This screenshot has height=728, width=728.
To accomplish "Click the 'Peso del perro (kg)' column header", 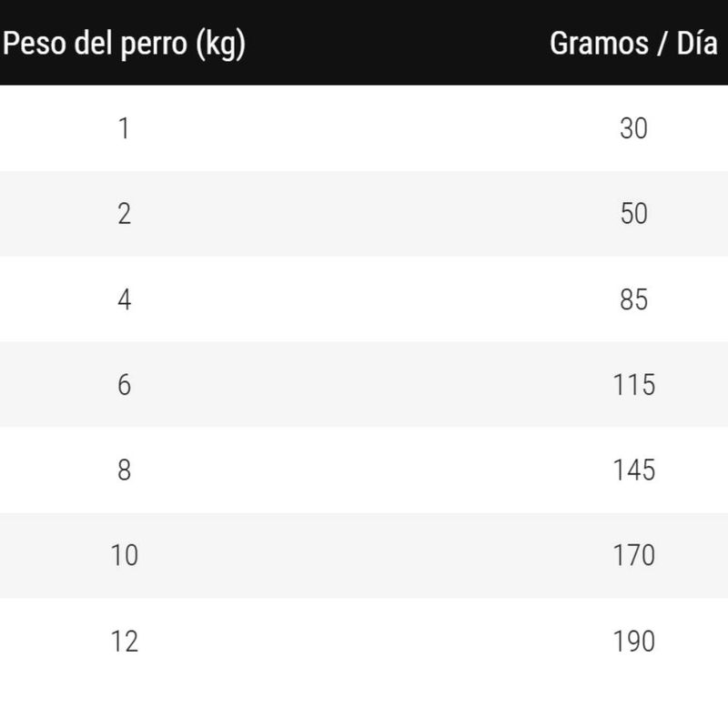I will click(124, 44).
